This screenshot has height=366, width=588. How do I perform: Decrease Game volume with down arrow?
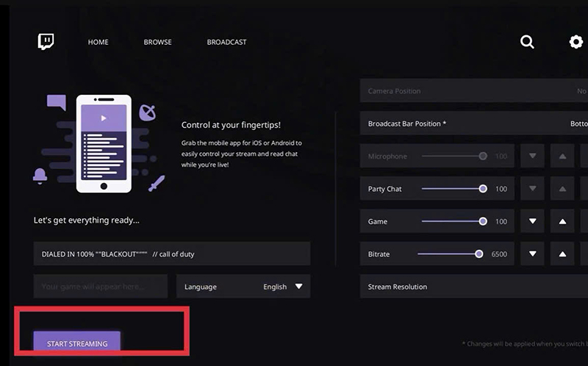click(533, 221)
